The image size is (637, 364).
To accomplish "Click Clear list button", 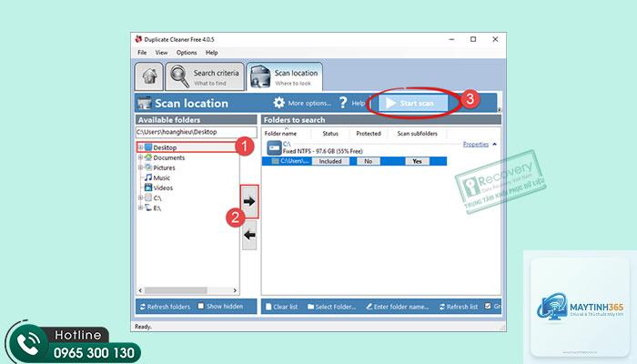I will click(281, 307).
